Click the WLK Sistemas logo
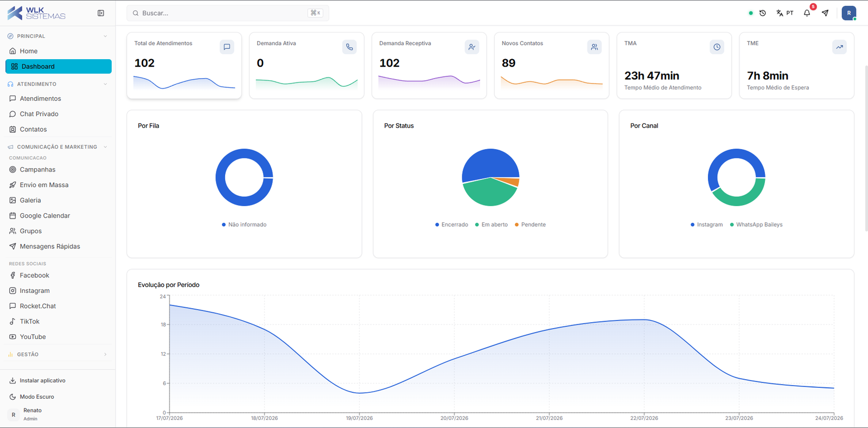868x428 pixels. (37, 13)
